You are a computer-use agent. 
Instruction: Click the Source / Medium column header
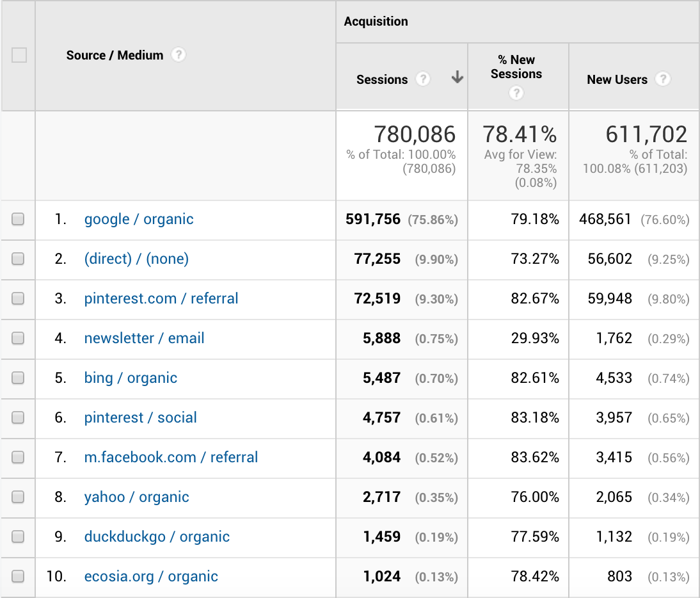coord(115,55)
